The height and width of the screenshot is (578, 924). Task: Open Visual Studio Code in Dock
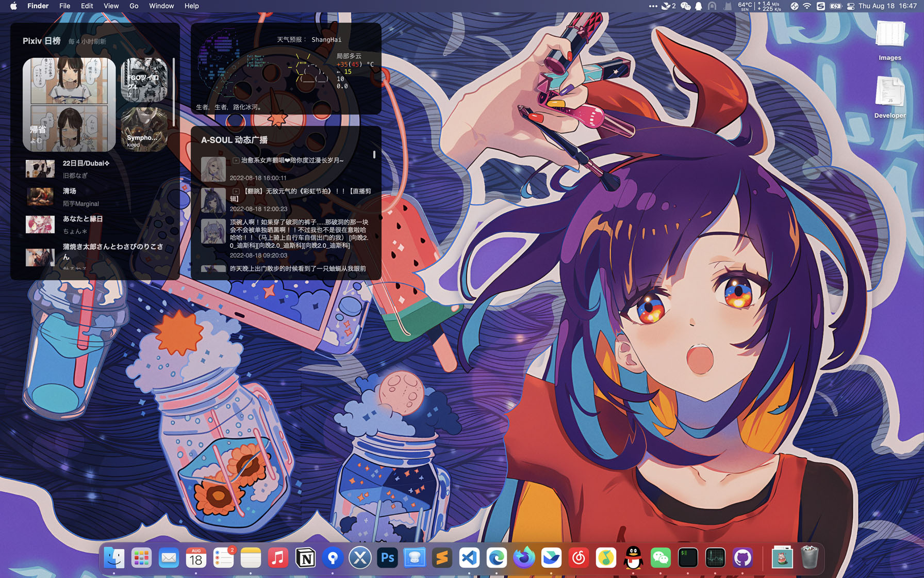[x=469, y=558]
